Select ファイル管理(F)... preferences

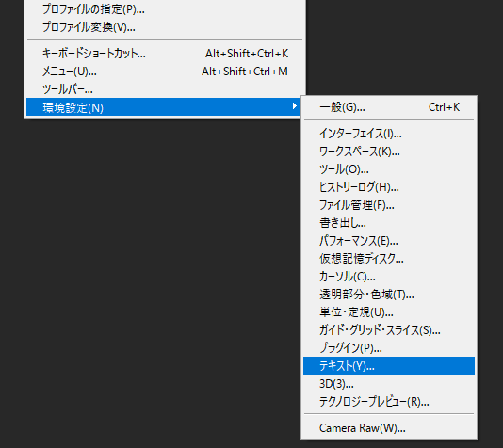[x=389, y=205]
